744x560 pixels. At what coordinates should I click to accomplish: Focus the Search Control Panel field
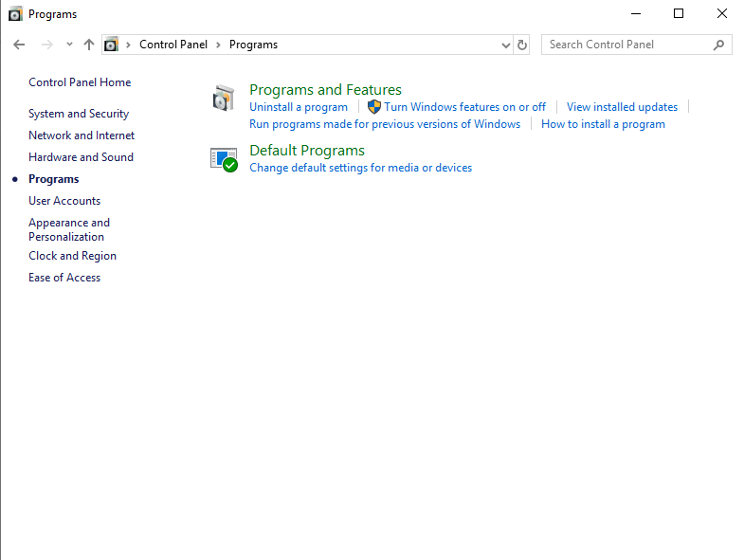(x=636, y=45)
